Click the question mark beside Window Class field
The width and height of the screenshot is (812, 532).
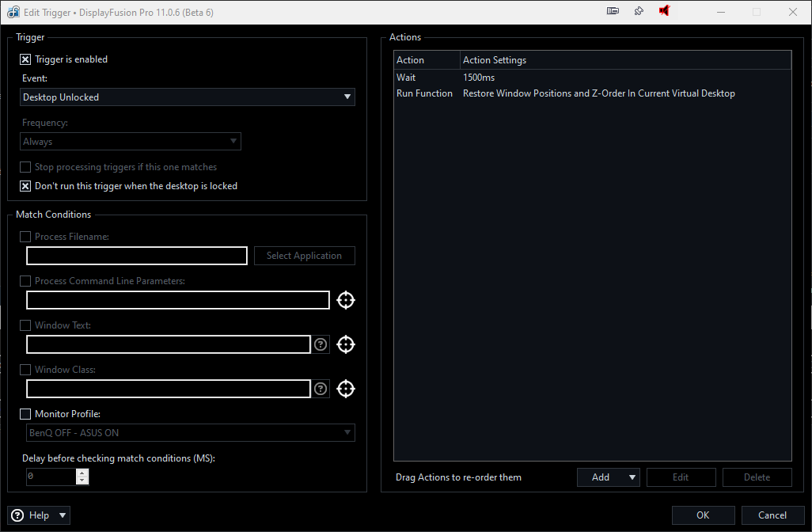pos(321,389)
